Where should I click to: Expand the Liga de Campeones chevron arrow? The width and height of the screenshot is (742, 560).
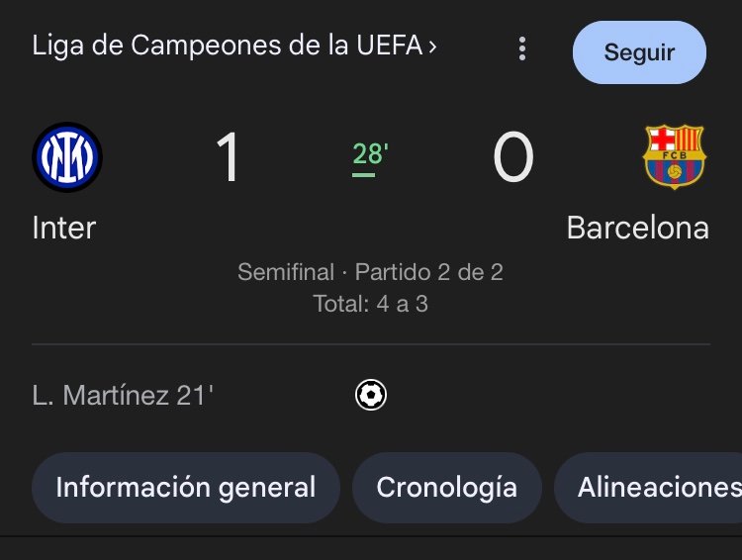pyautogui.click(x=432, y=47)
